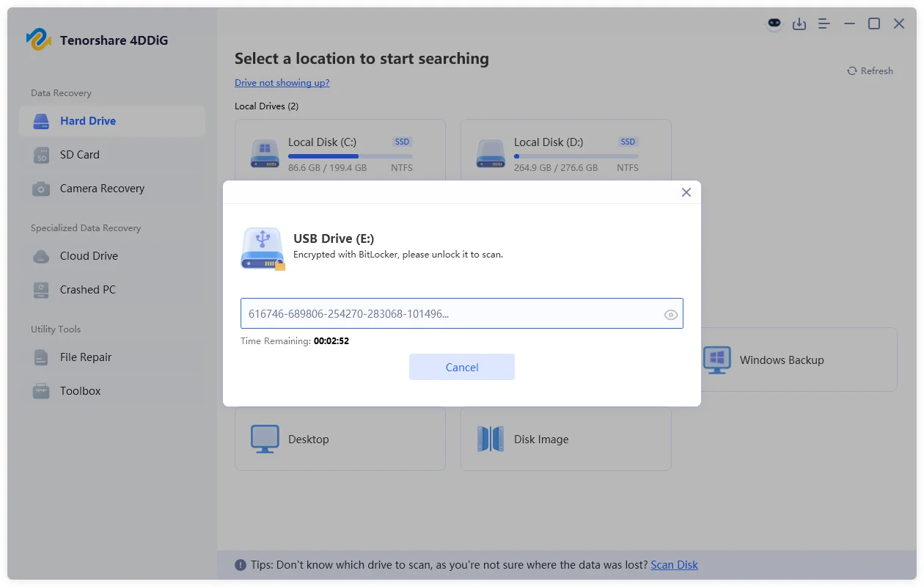Cancel the BitLocker unlock dialog
The height and width of the screenshot is (587, 924).
point(461,367)
